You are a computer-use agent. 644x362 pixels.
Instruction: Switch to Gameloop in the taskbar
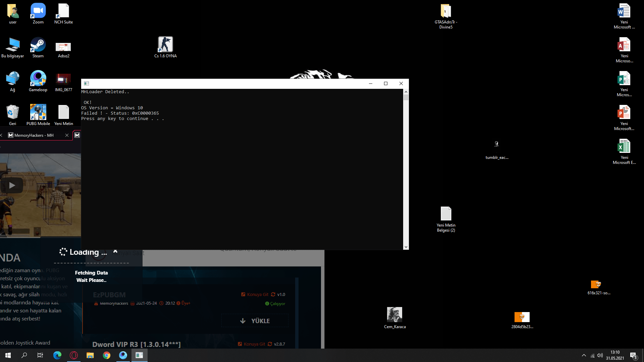pos(123,355)
